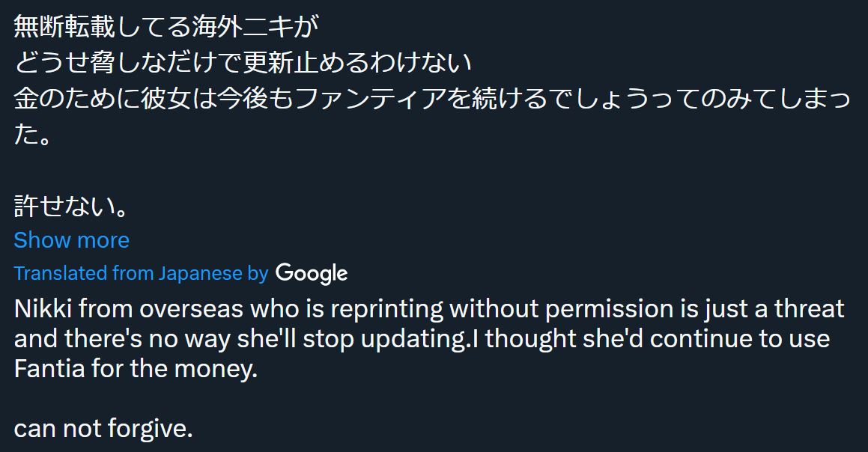
Task: Click the Show more link
Action: (71, 240)
